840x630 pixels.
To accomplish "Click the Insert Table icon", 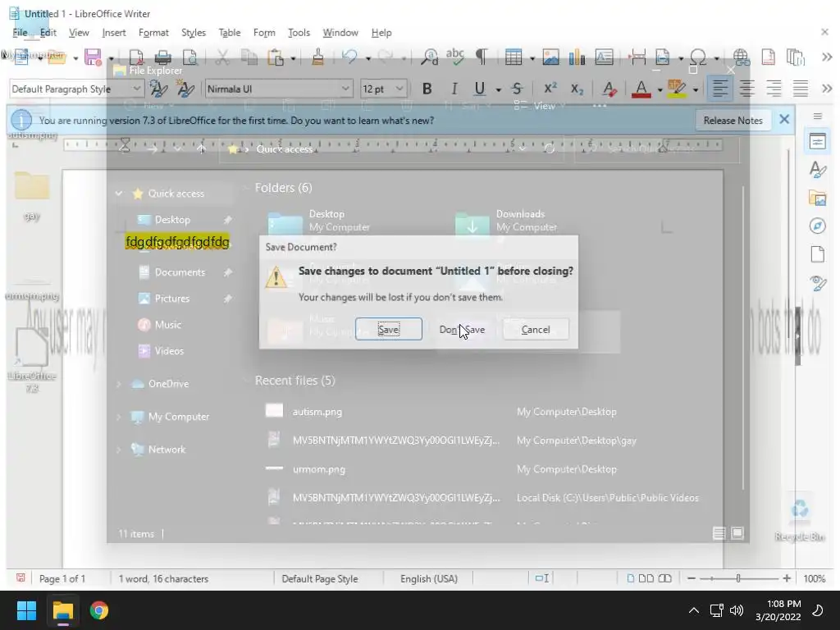I will click(x=514, y=57).
